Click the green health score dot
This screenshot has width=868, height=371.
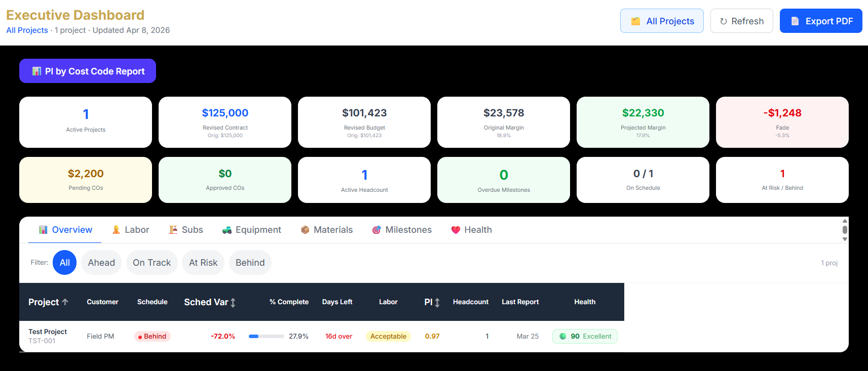pos(562,336)
